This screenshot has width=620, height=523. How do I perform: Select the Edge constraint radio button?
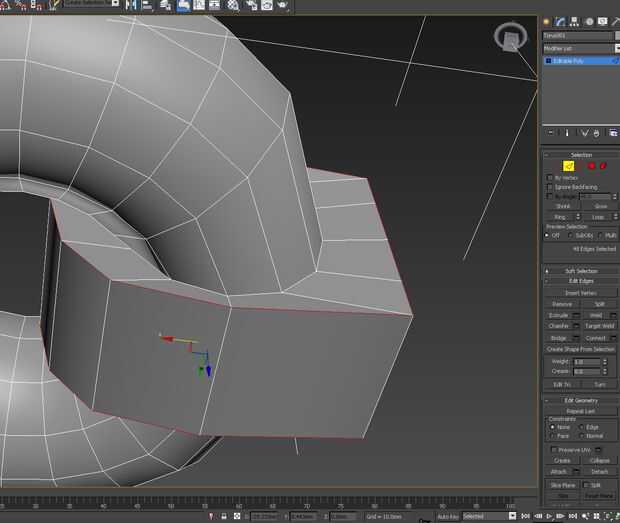582,427
